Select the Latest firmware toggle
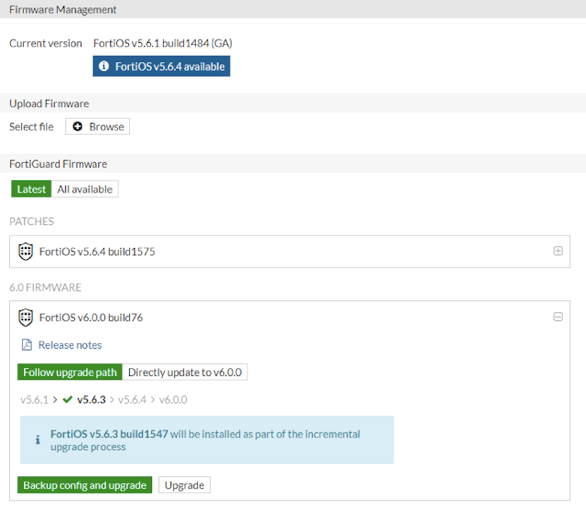The width and height of the screenshot is (586, 520). [x=31, y=189]
